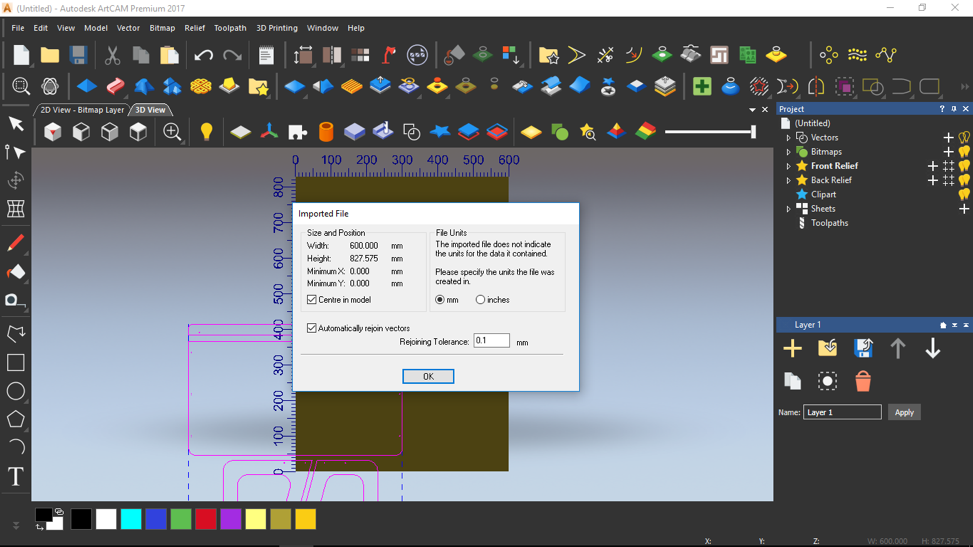Viewport: 973px width, 547px height.
Task: Select the inches units radio button
Action: (x=480, y=300)
